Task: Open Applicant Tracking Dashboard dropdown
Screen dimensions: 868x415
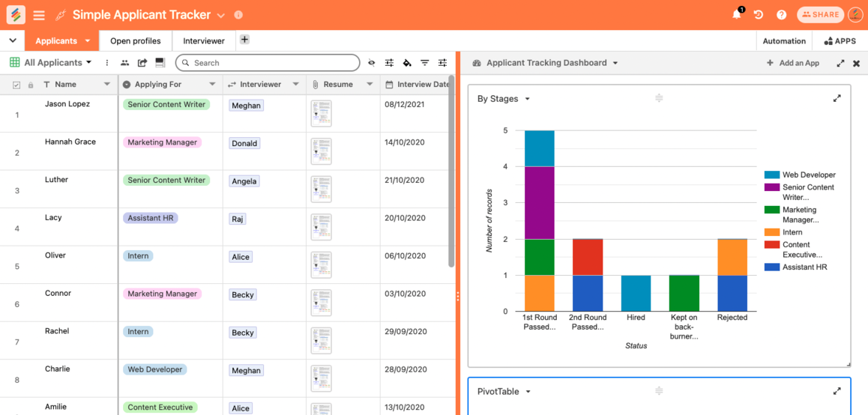Action: [x=615, y=63]
